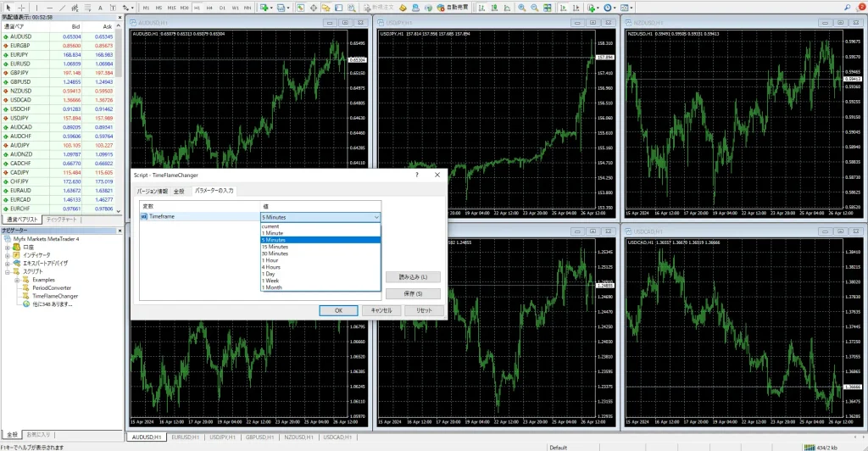This screenshot has width=868, height=451.
Task: Expand the Examples folder node
Action: [17, 280]
